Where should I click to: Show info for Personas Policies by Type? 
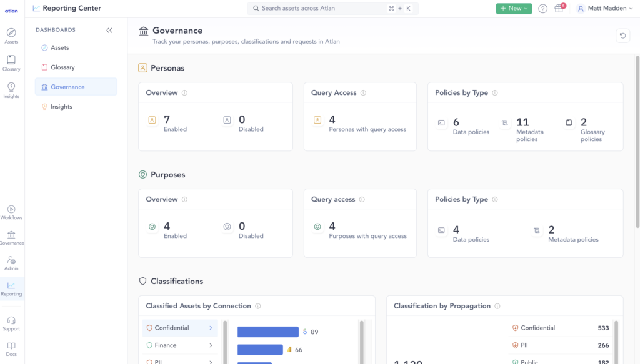point(495,93)
